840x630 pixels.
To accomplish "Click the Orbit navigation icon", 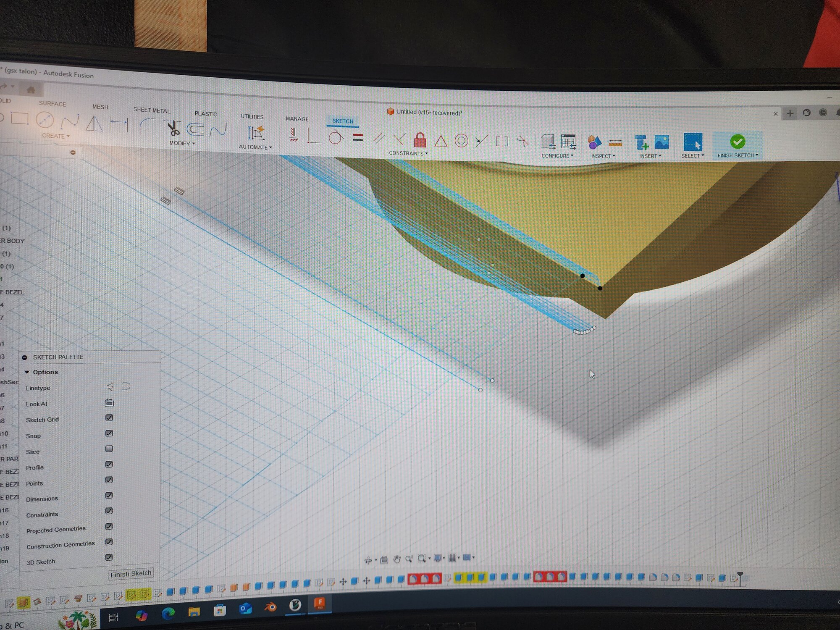I will 368,560.
